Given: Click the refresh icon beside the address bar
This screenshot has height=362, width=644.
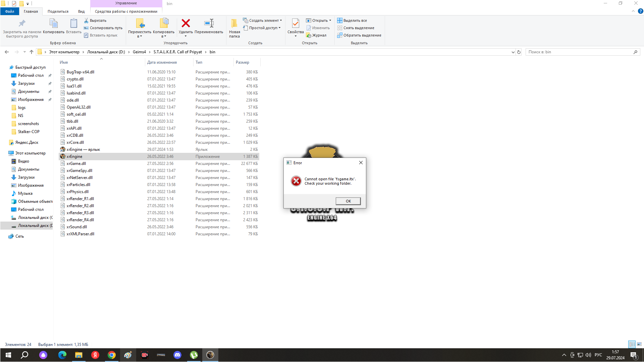Looking at the screenshot, I should pos(519,52).
